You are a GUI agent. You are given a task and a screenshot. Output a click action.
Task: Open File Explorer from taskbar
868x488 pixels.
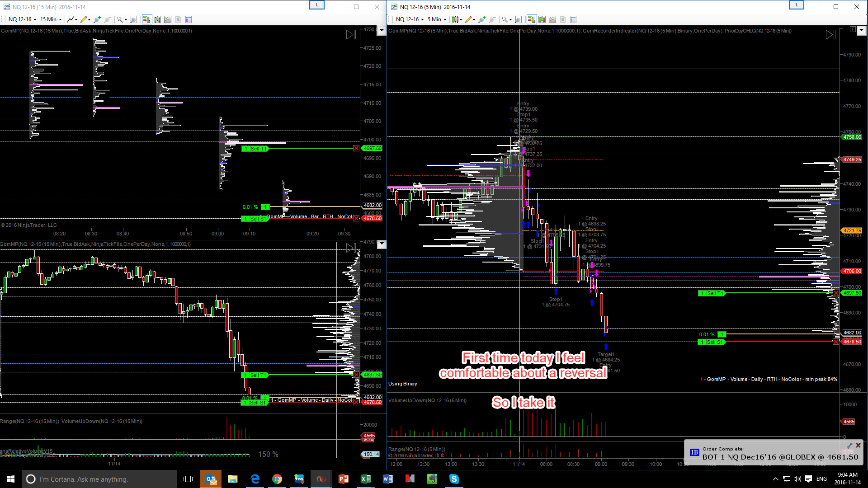pos(233,479)
